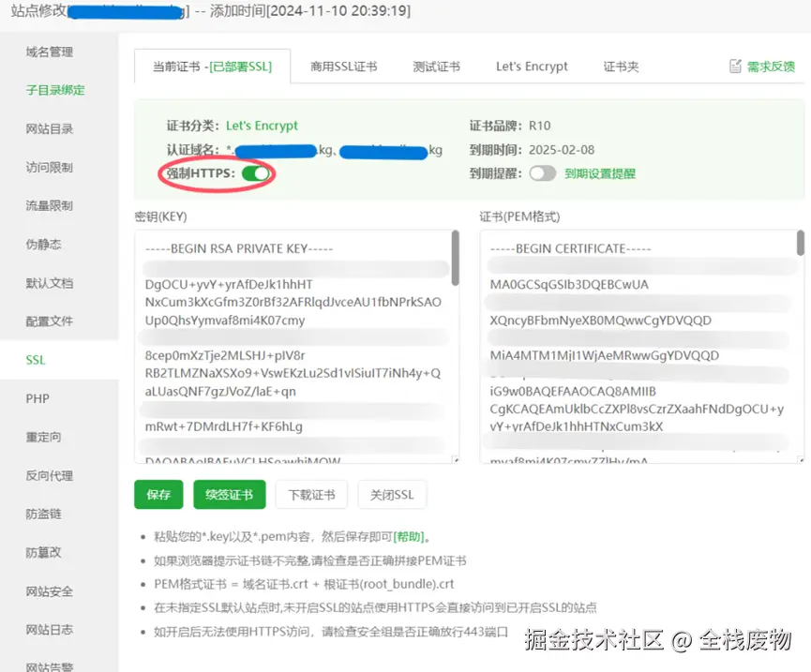Select 默认文档 in the sidebar
811x672 pixels.
click(x=50, y=283)
